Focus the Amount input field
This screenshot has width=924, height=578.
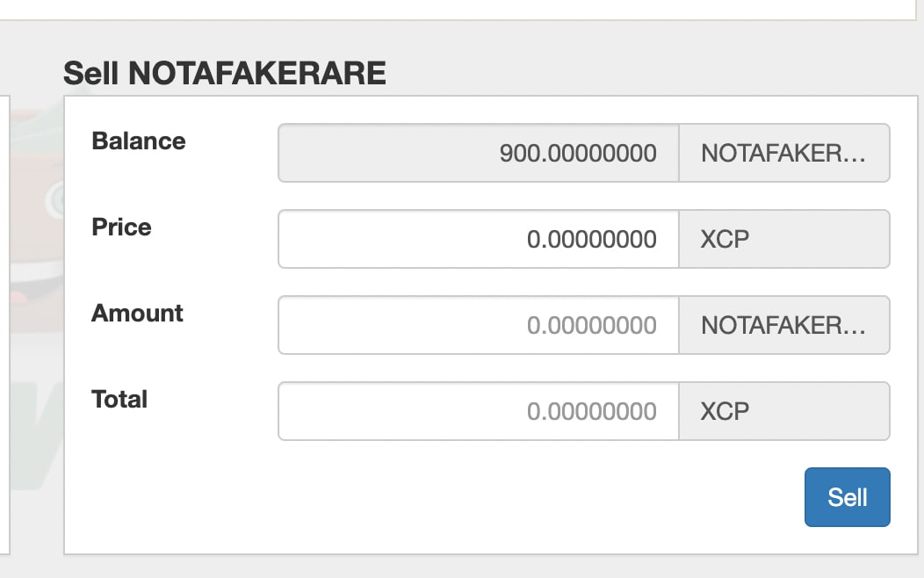[x=479, y=325]
